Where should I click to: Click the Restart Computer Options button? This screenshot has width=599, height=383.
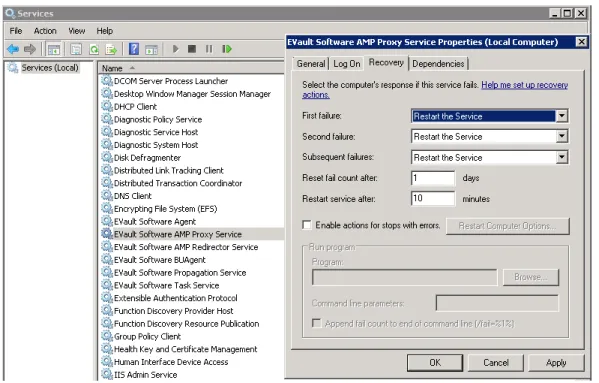point(507,226)
